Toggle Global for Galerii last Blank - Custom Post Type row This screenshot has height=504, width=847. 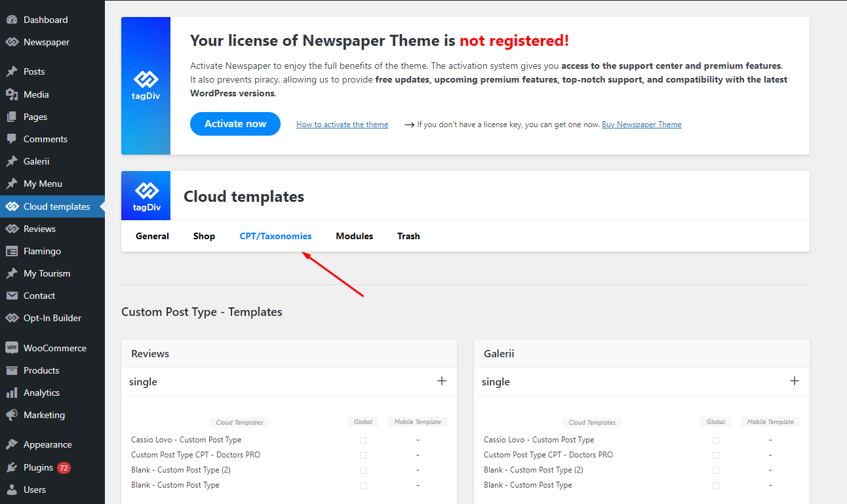tap(716, 486)
